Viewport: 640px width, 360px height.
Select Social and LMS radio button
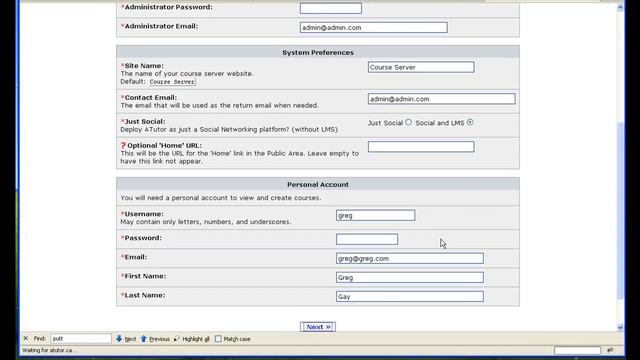[470, 122]
